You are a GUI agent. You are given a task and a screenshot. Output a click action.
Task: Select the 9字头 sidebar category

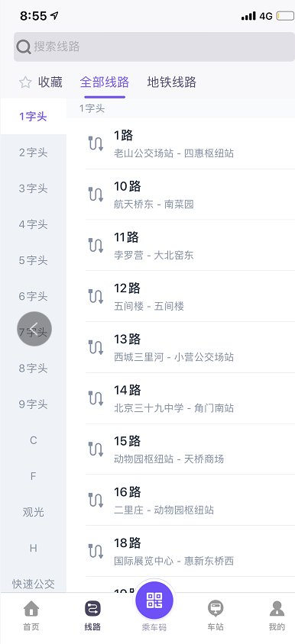[34, 404]
